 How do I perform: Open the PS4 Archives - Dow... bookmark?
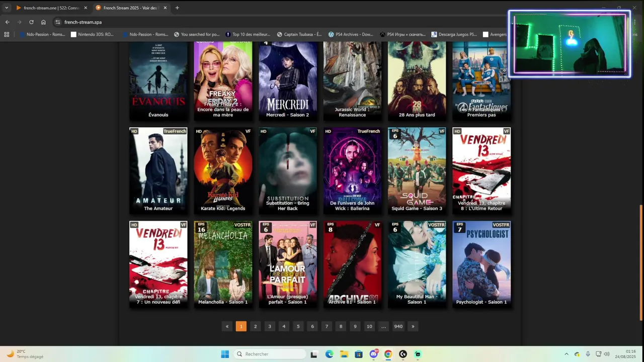pyautogui.click(x=351, y=34)
